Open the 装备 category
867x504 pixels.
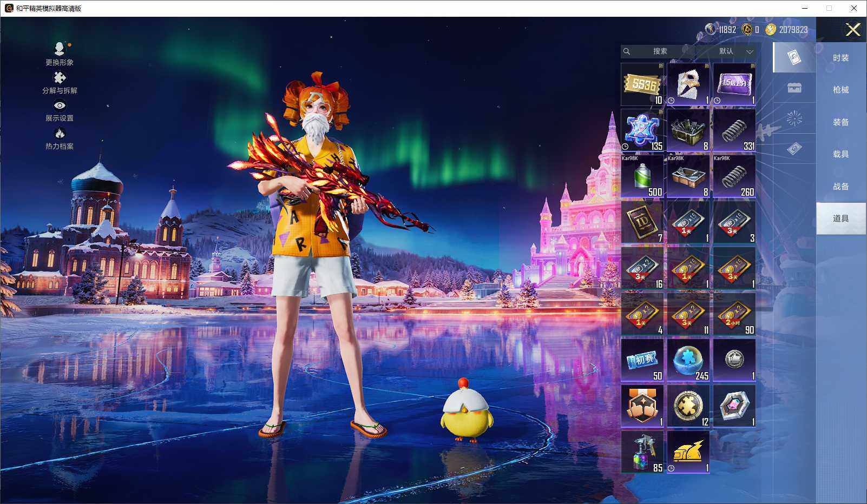point(840,122)
